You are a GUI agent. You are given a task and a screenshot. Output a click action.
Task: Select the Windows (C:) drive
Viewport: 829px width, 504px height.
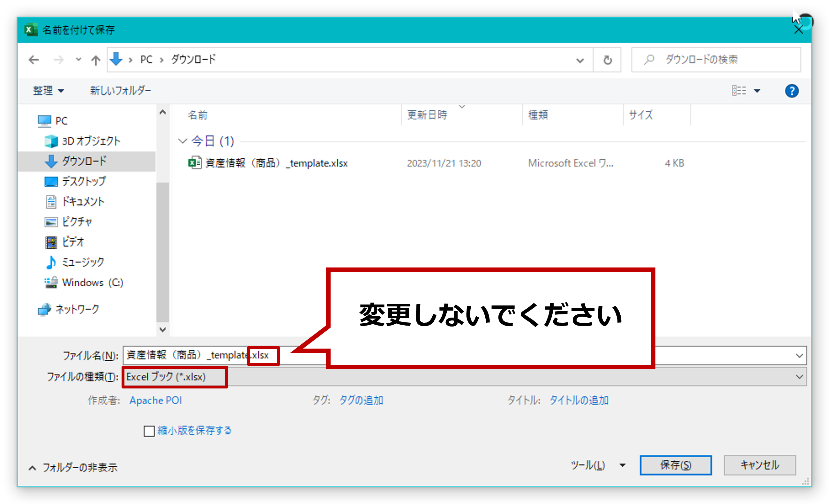pos(93,282)
